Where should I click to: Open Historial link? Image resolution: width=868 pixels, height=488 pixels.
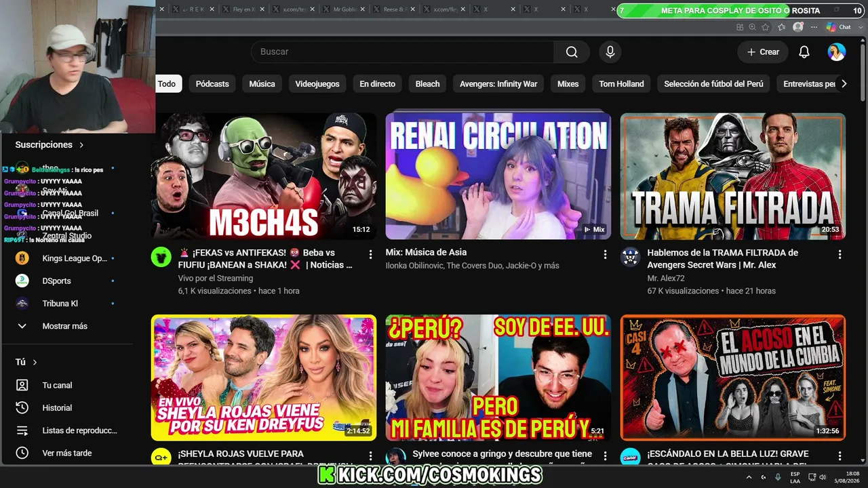57,408
